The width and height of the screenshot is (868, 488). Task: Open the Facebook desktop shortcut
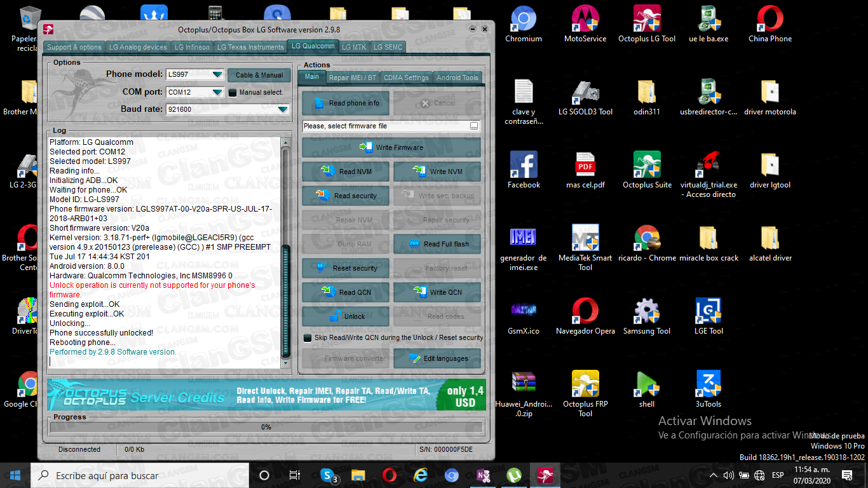(x=524, y=170)
